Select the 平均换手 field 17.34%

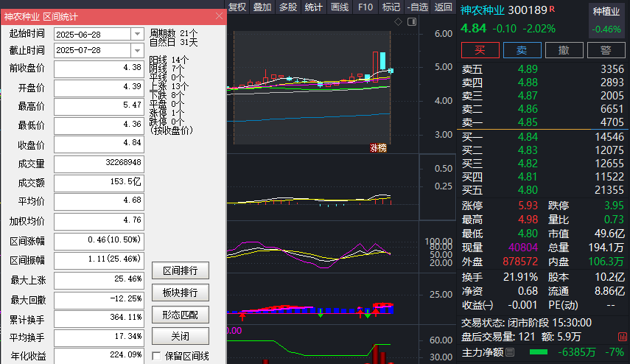[99, 338]
